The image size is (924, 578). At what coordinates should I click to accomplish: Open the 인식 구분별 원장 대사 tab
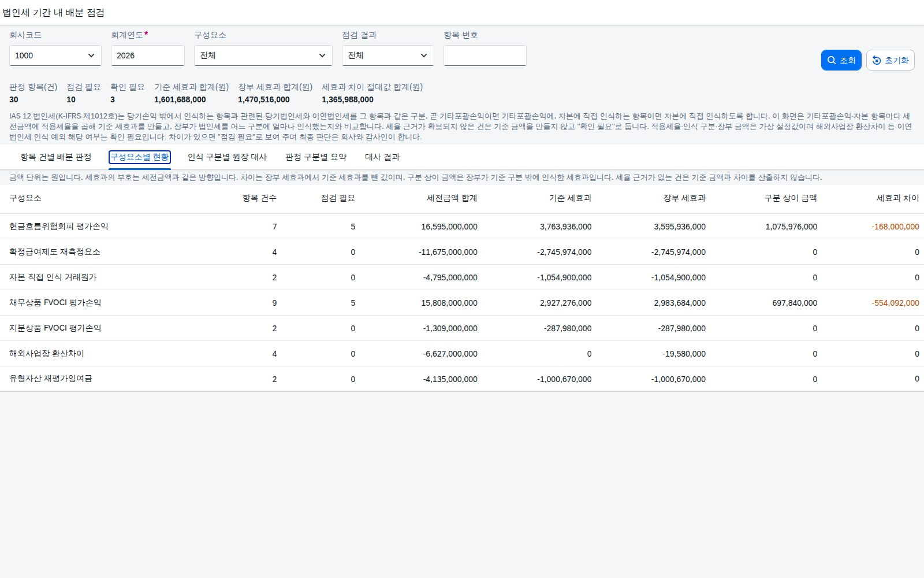point(228,157)
